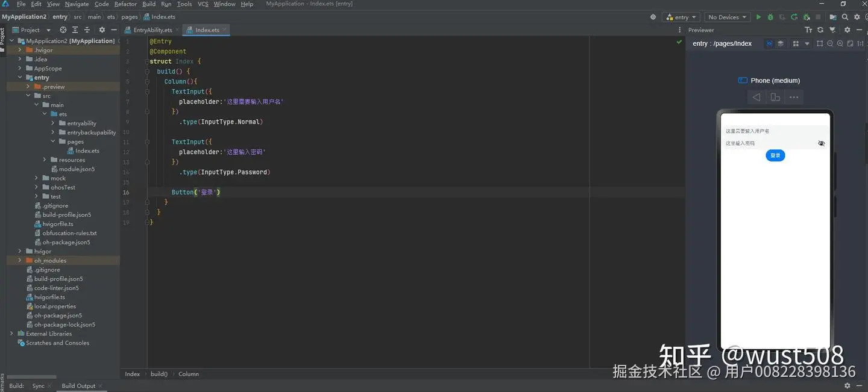Open the Build menu
The height and width of the screenshot is (392, 868).
(149, 4)
